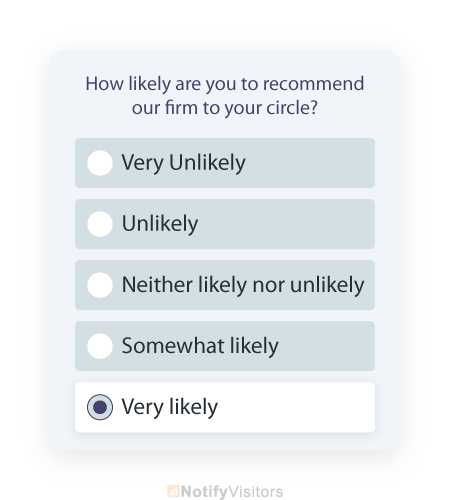This screenshot has height=500, width=450.
Task: Click the 'our firm to your circle?' text line
Action: pyautogui.click(x=225, y=108)
